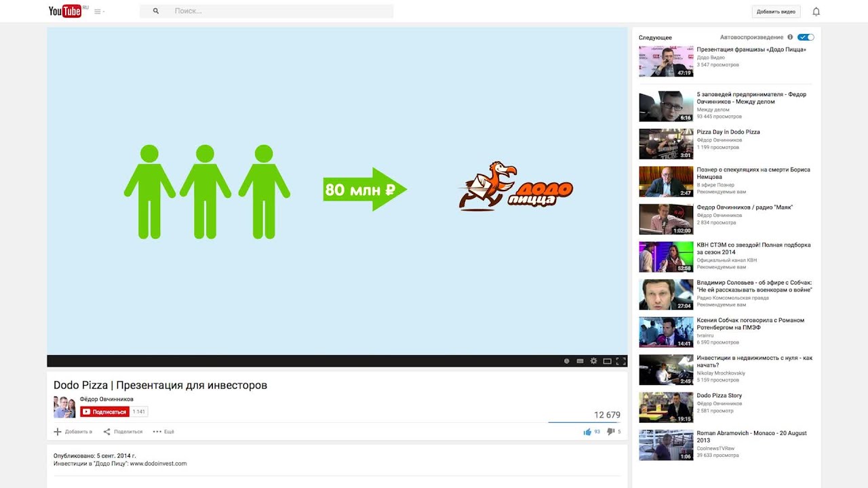868x488 pixels.
Task: Click the Добавить видео button
Action: 776,12
